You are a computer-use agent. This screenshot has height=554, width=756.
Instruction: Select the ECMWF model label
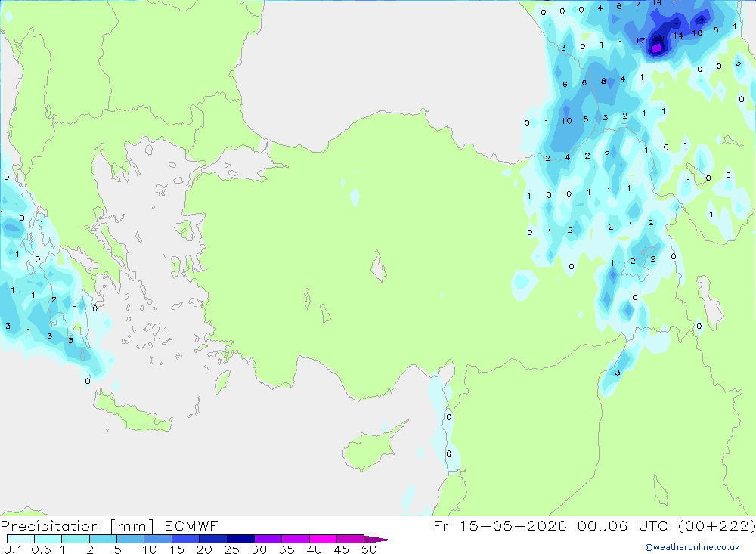coord(191,526)
